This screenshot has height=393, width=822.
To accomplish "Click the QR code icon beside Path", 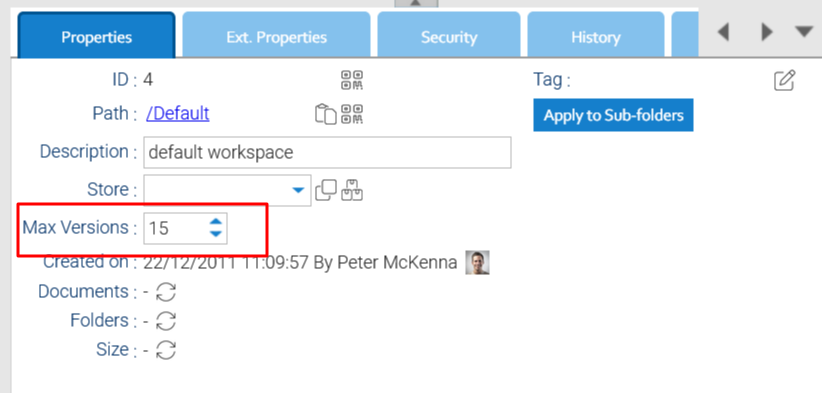I will [x=352, y=114].
